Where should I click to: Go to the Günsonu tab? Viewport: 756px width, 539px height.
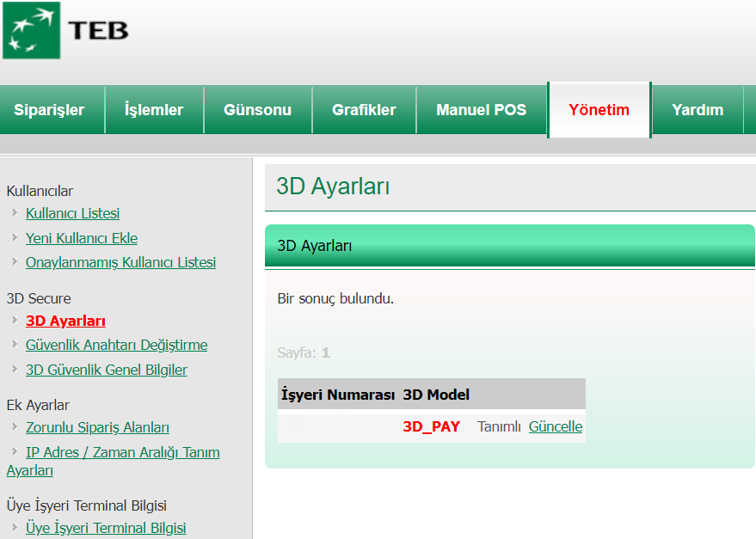[257, 110]
